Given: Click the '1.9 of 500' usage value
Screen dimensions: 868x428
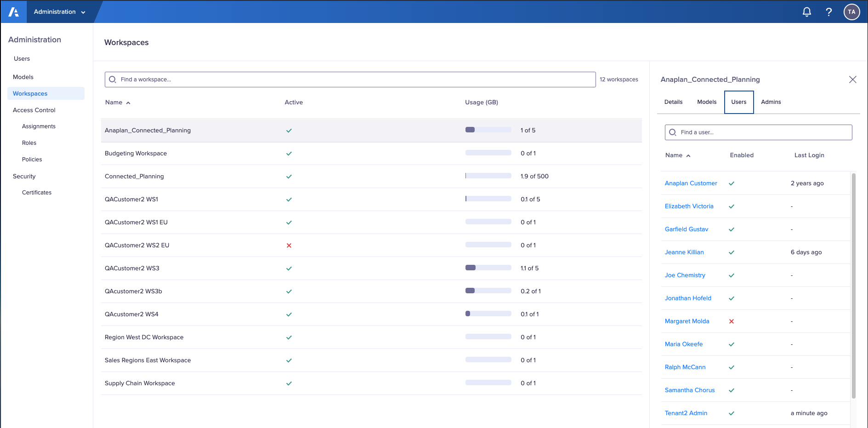Looking at the screenshot, I should tap(534, 177).
